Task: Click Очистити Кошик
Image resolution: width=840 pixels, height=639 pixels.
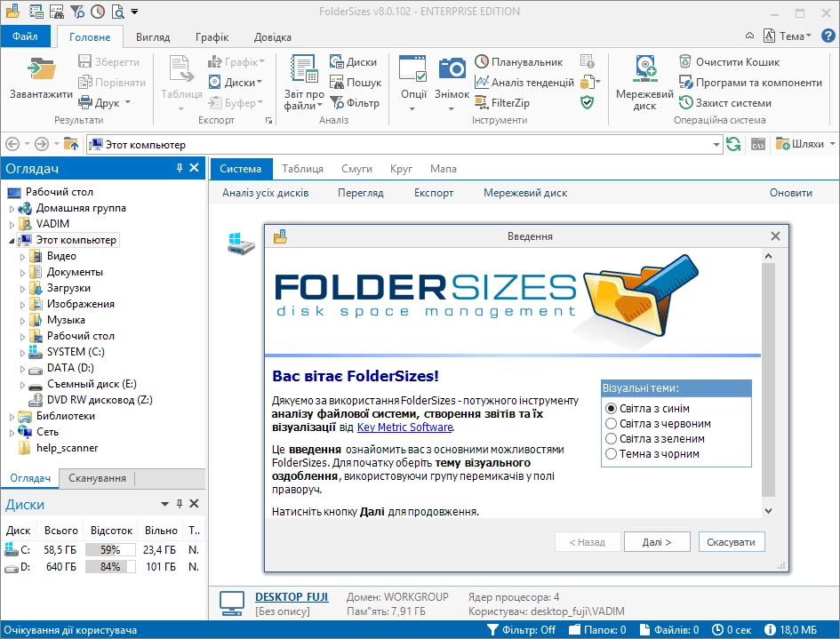Action: click(x=729, y=61)
